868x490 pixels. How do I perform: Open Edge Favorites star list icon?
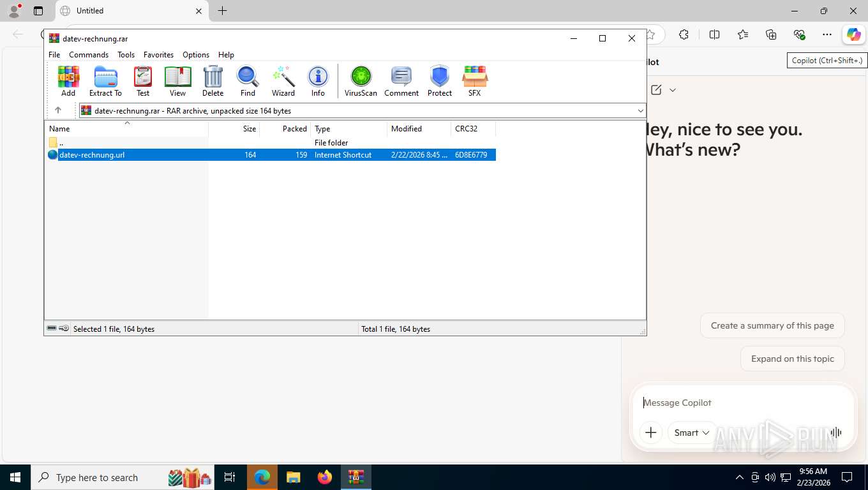[743, 34]
